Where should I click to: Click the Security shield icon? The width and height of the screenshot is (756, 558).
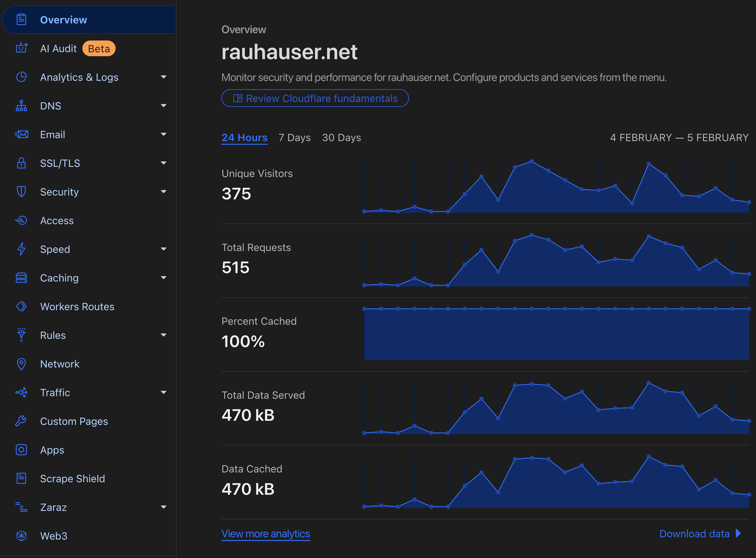click(x=21, y=192)
